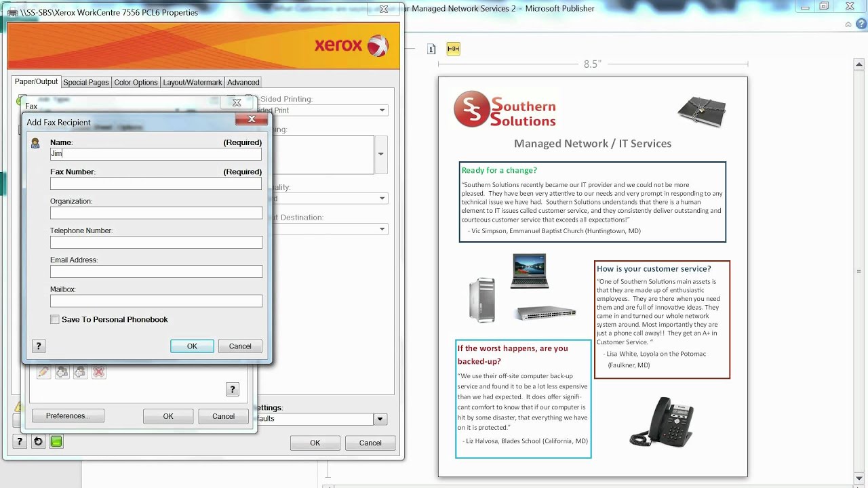Focus the Email Address input field

pyautogui.click(x=156, y=271)
